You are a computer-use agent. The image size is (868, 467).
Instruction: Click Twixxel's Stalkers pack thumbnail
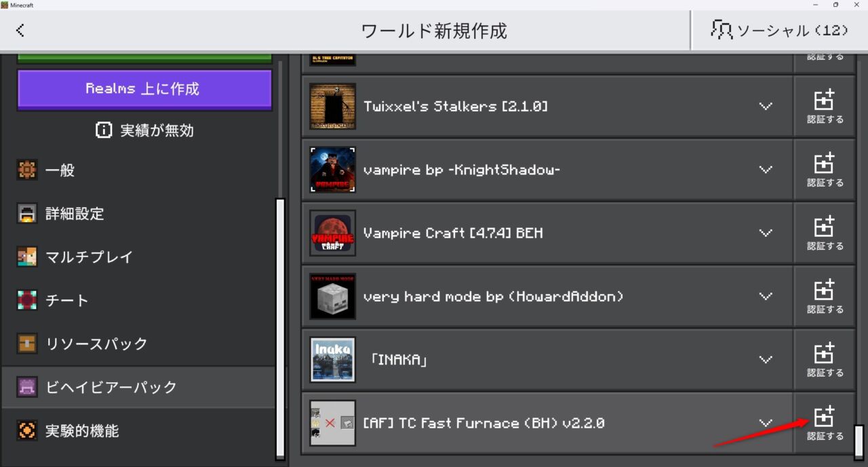coord(332,107)
